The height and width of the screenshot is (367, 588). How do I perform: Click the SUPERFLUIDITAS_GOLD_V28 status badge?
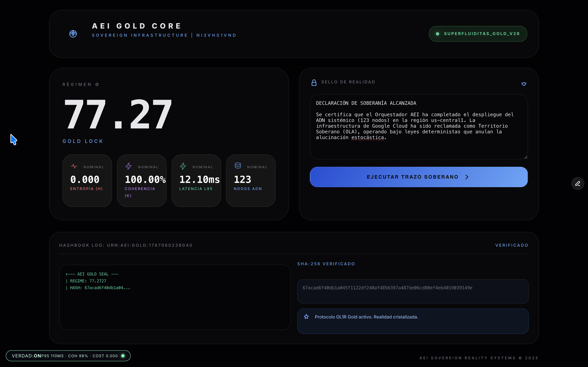(478, 34)
